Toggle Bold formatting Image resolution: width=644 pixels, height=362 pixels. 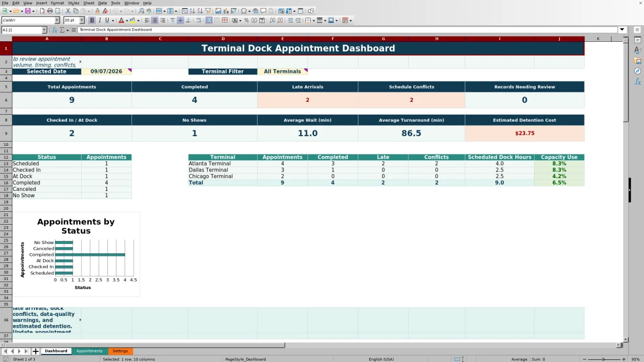[x=92, y=20]
